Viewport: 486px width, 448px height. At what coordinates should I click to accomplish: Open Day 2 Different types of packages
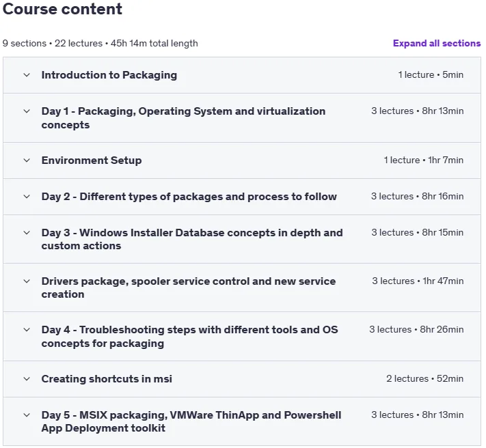tap(189, 197)
